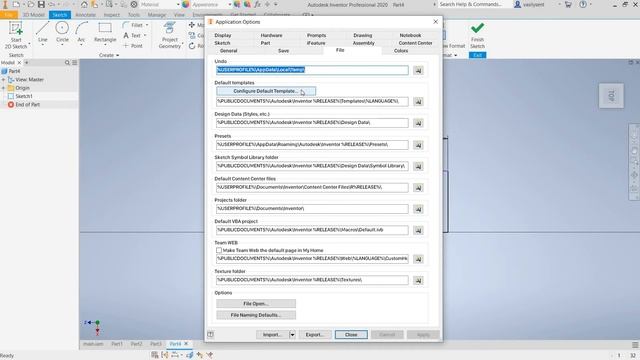Switch to the Display tab
This screenshot has height=360, width=640.
223,36
